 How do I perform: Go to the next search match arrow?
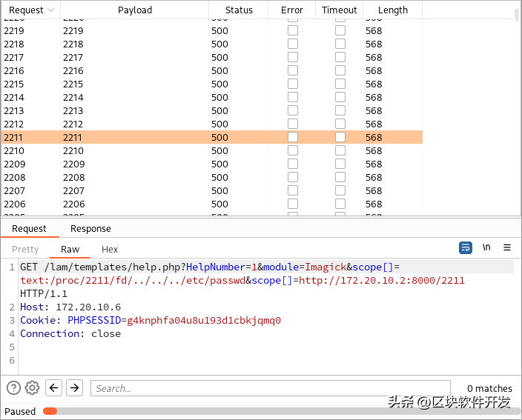75,387
